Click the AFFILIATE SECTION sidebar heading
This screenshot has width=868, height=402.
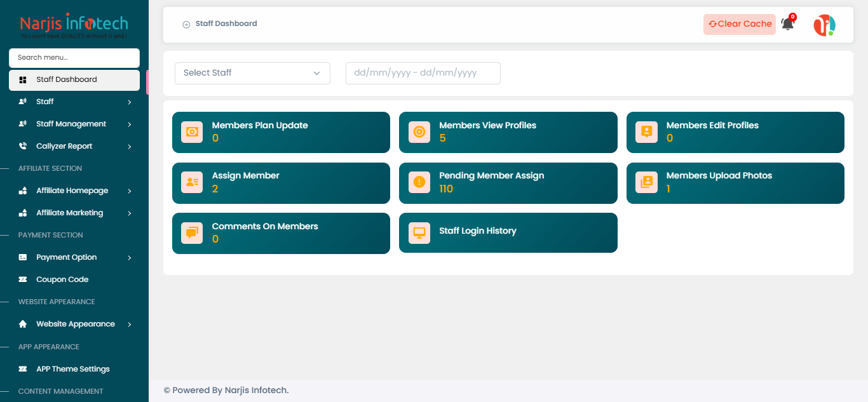pyautogui.click(x=50, y=168)
